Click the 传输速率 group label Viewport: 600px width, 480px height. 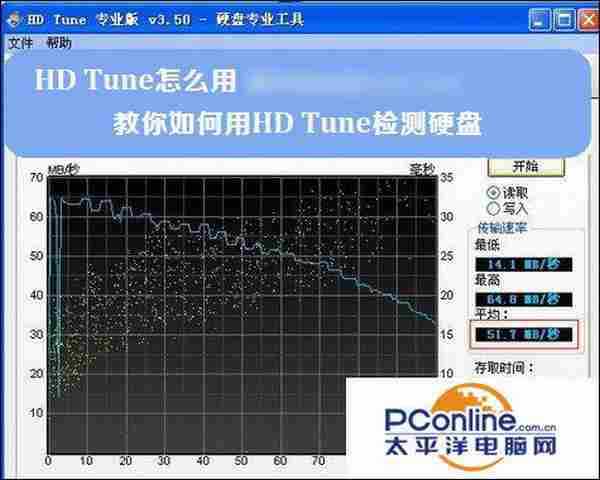click(x=502, y=228)
